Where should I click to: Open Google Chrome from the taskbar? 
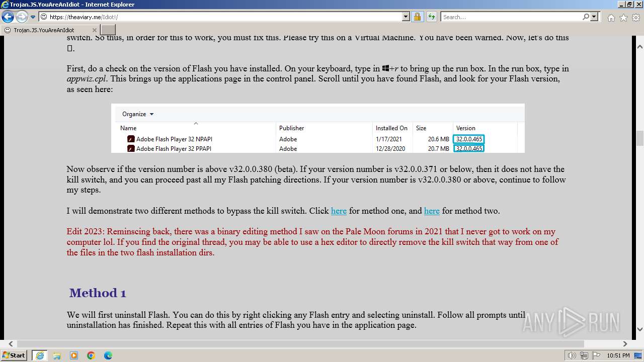(91, 355)
